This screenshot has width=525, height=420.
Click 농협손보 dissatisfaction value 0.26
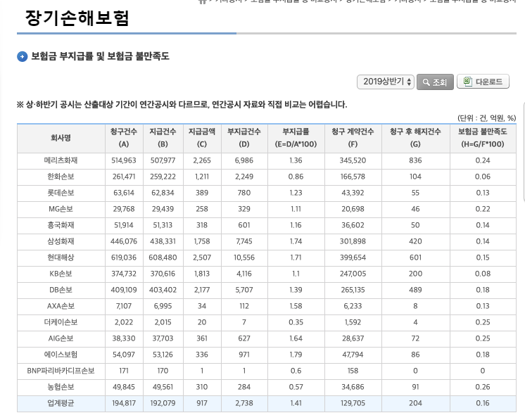[483, 387]
